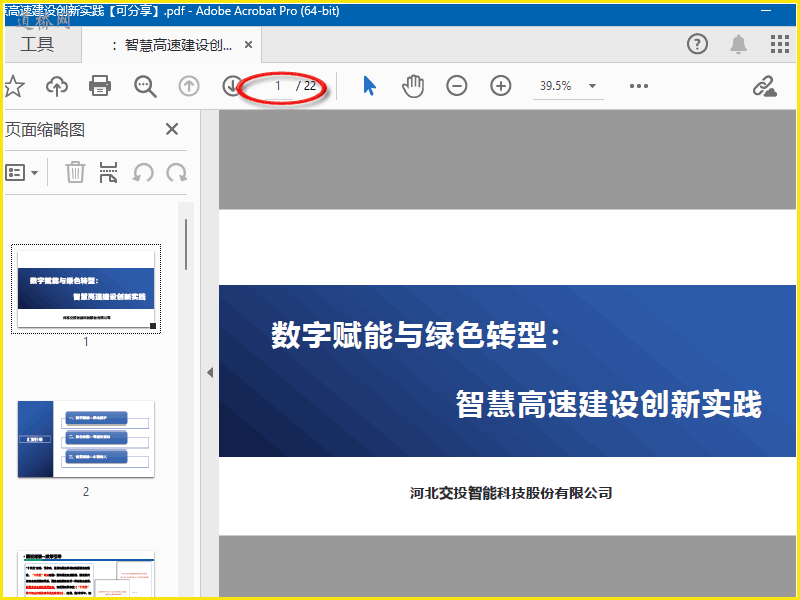This screenshot has width=800, height=600.
Task: Open the zoom level dropdown arrow
Action: [x=592, y=86]
